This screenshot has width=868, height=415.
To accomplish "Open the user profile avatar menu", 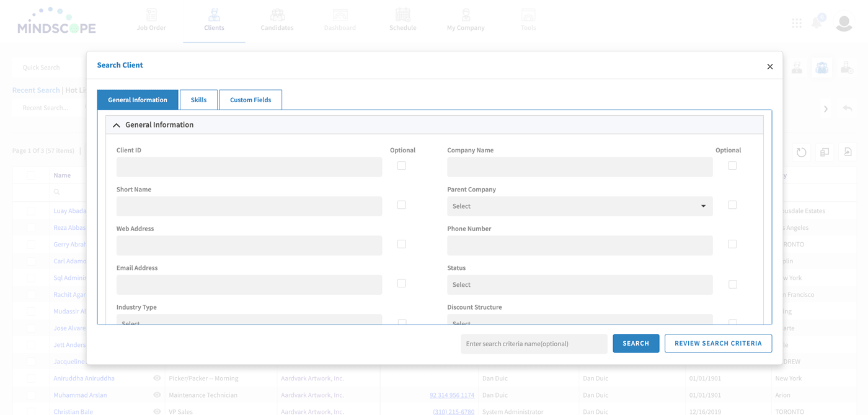I will [x=844, y=23].
